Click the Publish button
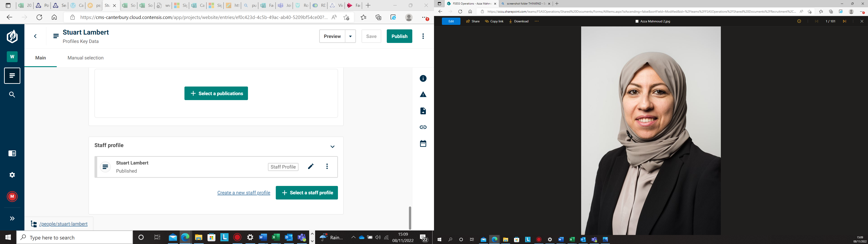 click(x=399, y=36)
